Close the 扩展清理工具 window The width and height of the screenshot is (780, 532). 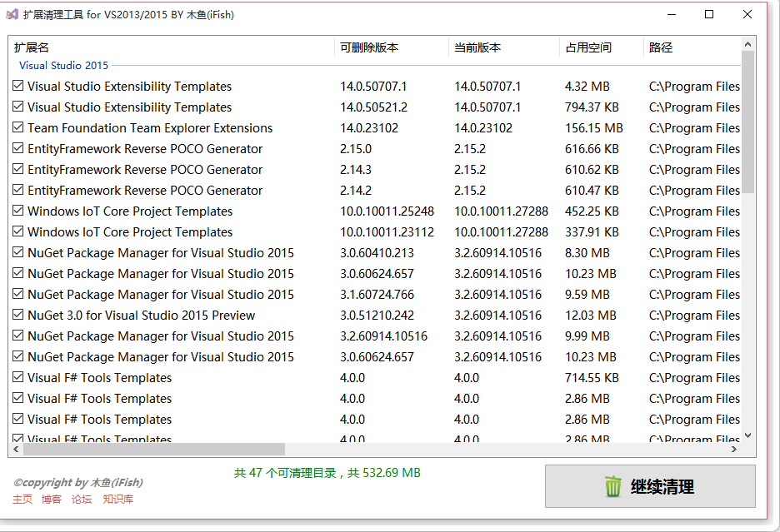tap(747, 14)
